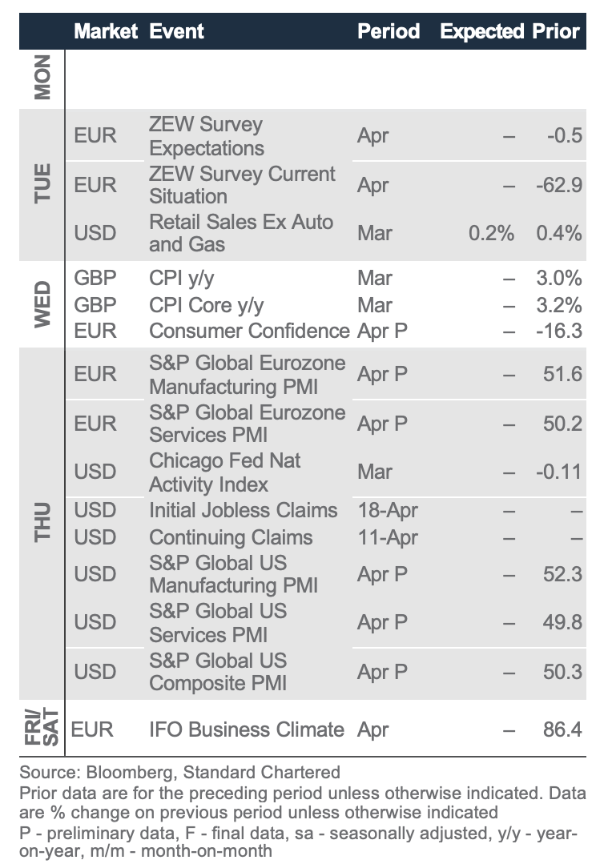
Task: Select the THU day label
Action: (x=42, y=523)
